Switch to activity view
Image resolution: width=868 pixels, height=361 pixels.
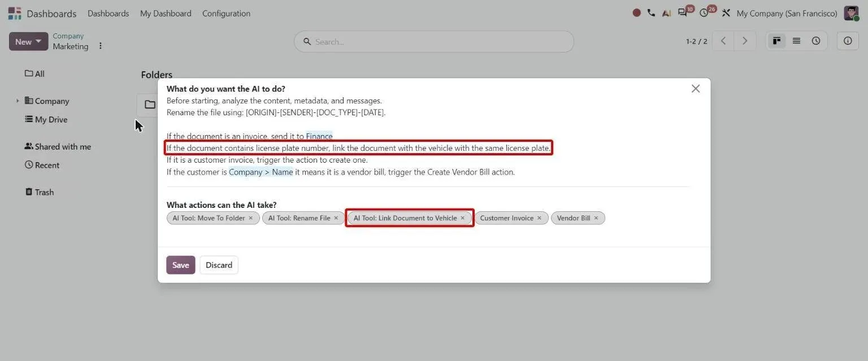click(x=816, y=41)
